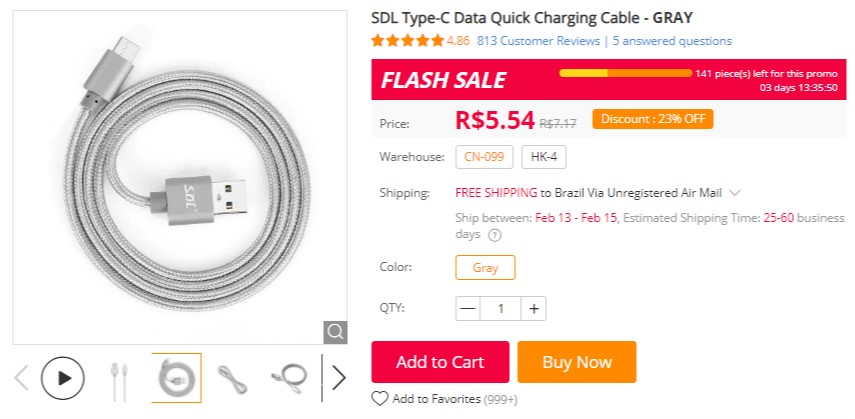Click the quantity input field
Viewport: 855px width, 419px height.
click(x=502, y=309)
